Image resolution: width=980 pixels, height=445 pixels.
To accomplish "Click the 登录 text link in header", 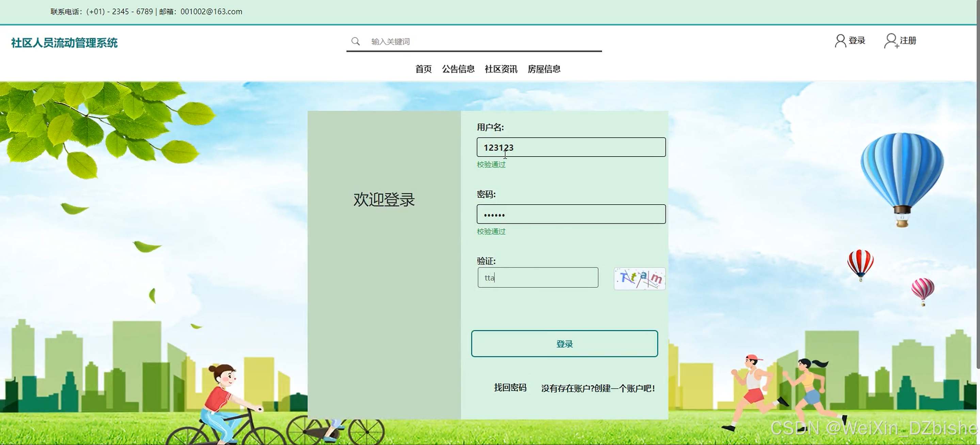I will tap(857, 41).
